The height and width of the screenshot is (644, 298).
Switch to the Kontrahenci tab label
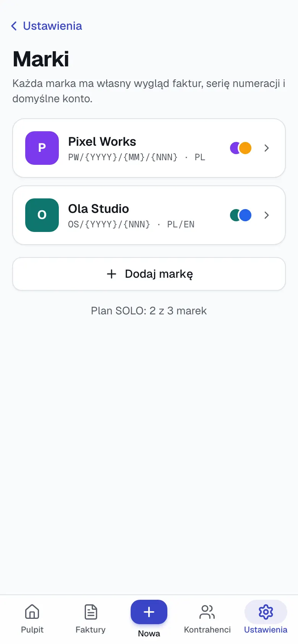[x=207, y=630]
